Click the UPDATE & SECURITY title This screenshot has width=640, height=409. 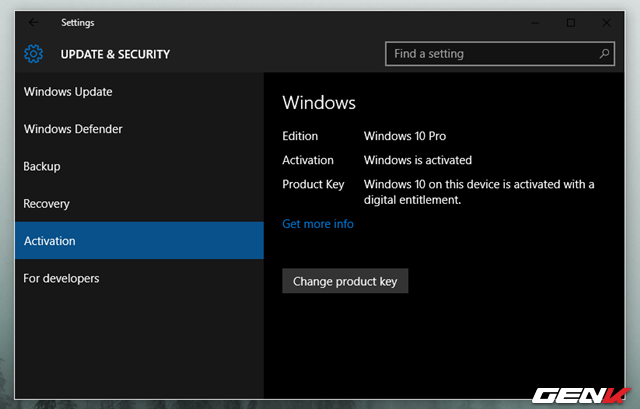[115, 54]
